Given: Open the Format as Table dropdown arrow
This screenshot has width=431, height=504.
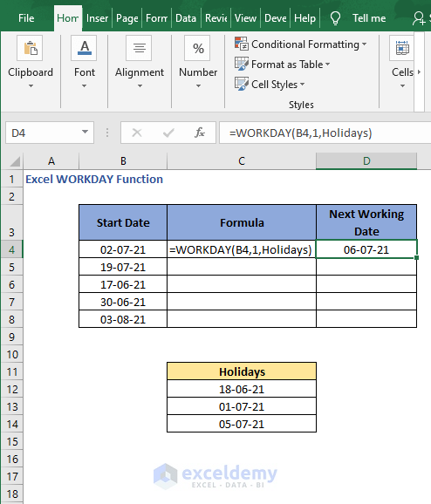Looking at the screenshot, I should (x=327, y=64).
